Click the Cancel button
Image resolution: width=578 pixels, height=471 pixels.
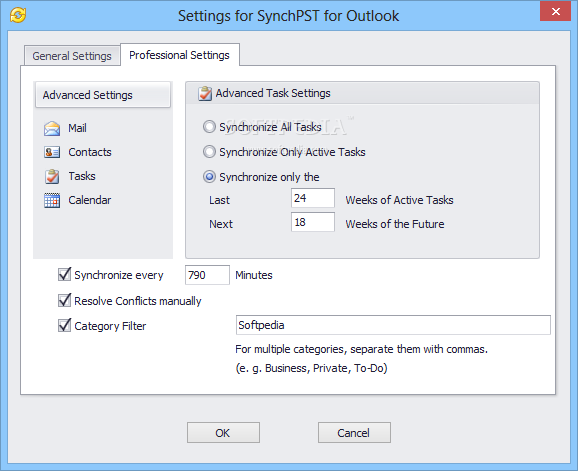pyautogui.click(x=354, y=433)
